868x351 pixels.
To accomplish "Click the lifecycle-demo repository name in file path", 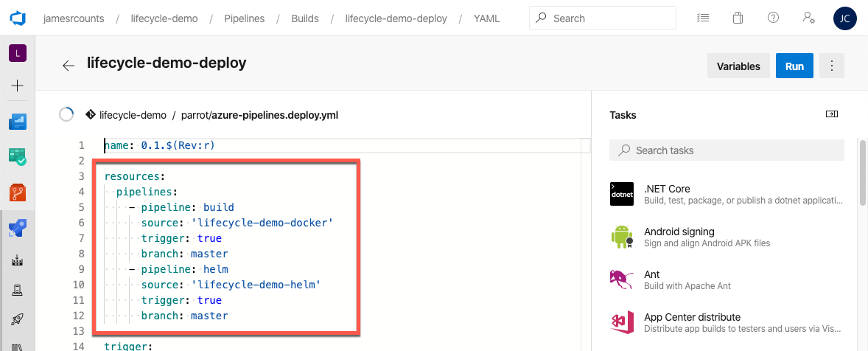I will 133,115.
